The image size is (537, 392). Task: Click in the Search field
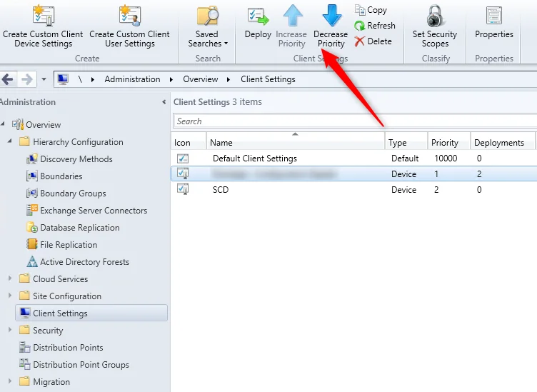click(355, 121)
